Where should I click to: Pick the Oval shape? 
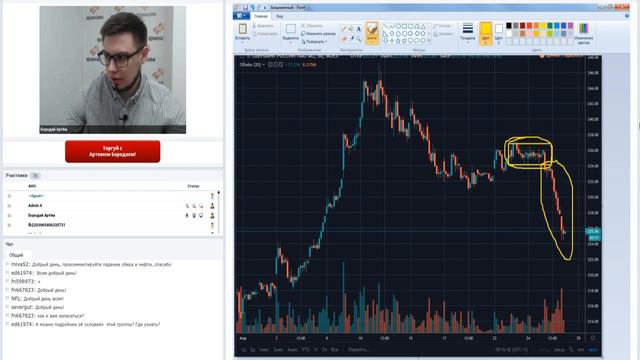point(398,27)
